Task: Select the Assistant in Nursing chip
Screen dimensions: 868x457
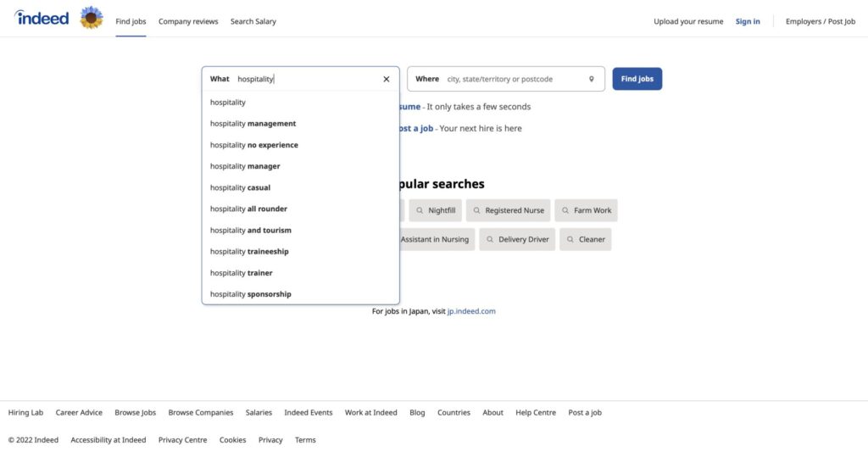Action: tap(437, 239)
